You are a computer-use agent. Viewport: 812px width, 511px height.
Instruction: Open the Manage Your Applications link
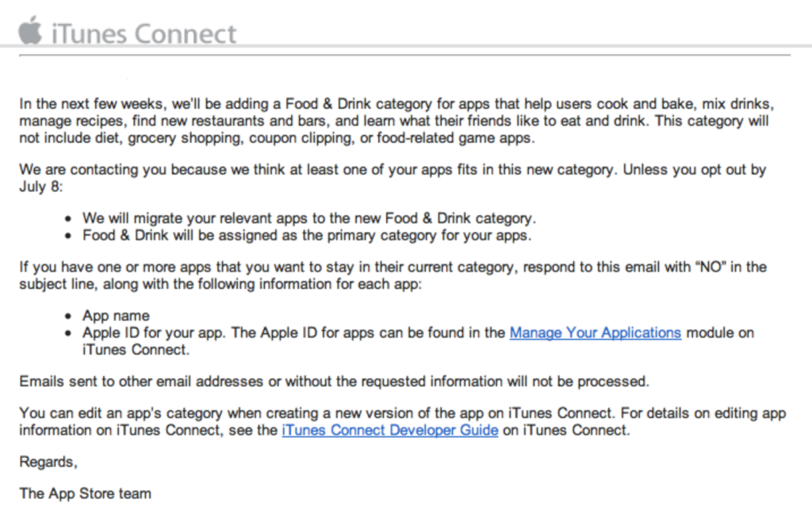(x=596, y=332)
